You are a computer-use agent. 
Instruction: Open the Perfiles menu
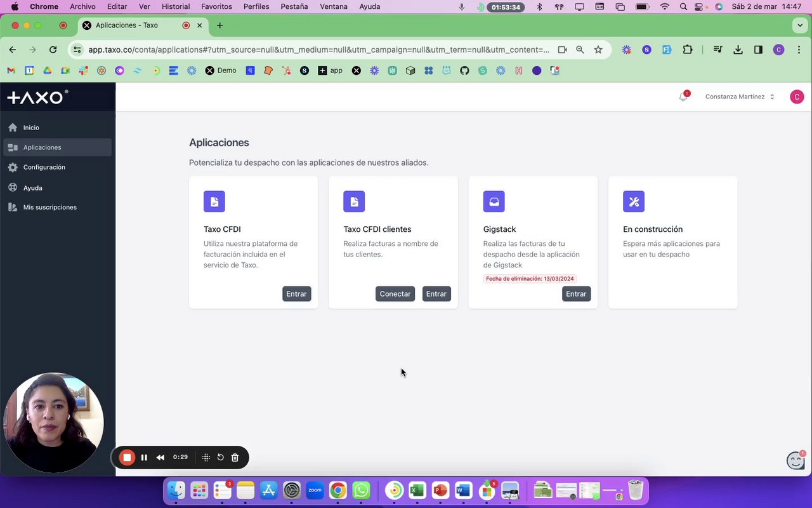click(x=256, y=6)
